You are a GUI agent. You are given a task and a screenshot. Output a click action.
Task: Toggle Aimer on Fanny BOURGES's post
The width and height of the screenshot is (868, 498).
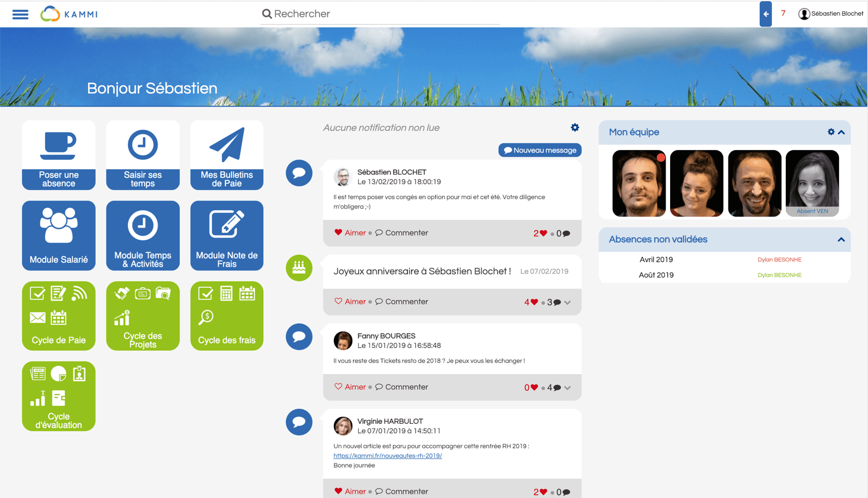(350, 387)
